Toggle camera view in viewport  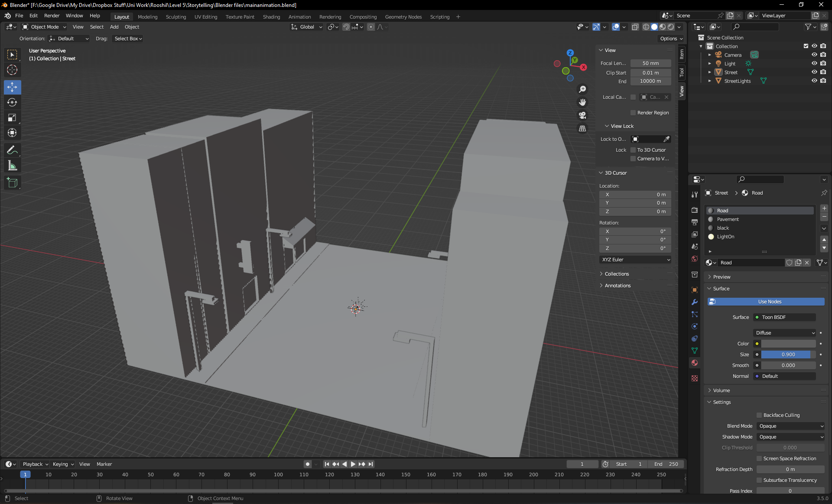coord(582,115)
